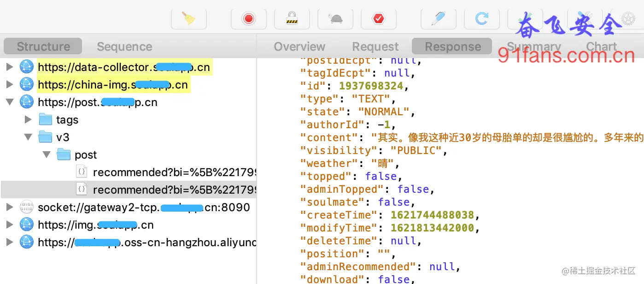The height and width of the screenshot is (284, 644).
Task: Click the "authorId": -1 line
Action: (348, 124)
